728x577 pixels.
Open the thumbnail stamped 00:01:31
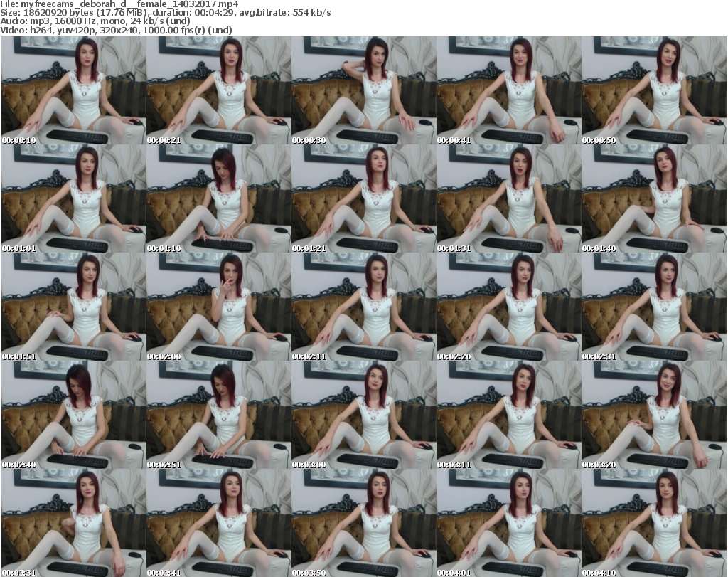point(509,198)
